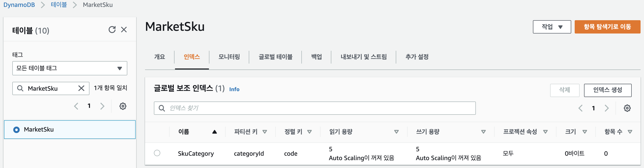644x168 pixels.
Task: Switch to the 글로벌 테이블 tab
Action: (x=275, y=57)
